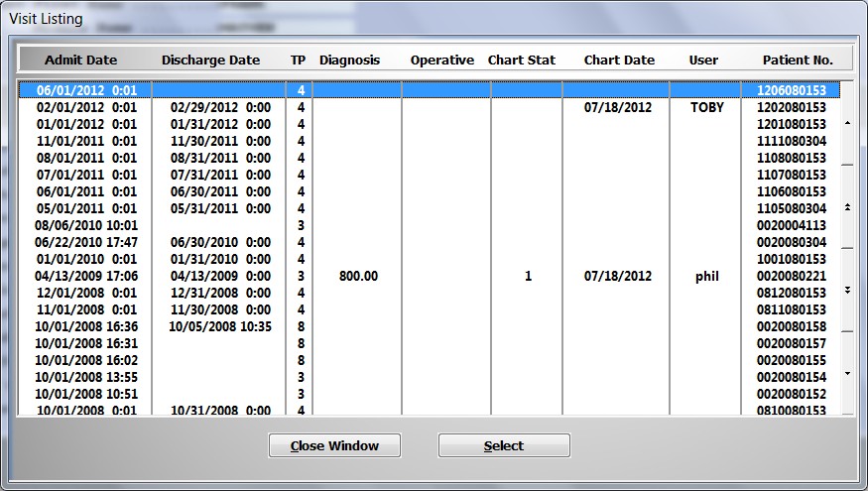Click patient number 0020080152

(x=792, y=394)
